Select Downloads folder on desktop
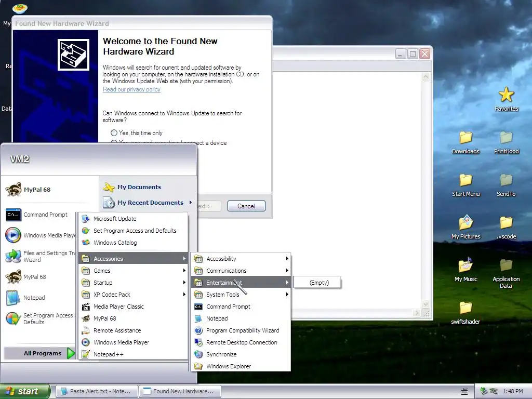The image size is (532, 399). pos(465,142)
